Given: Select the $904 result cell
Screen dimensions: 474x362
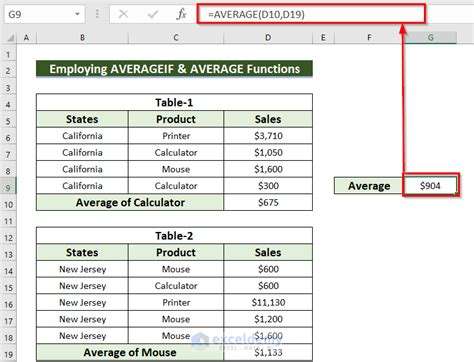Looking at the screenshot, I should pos(430,185).
